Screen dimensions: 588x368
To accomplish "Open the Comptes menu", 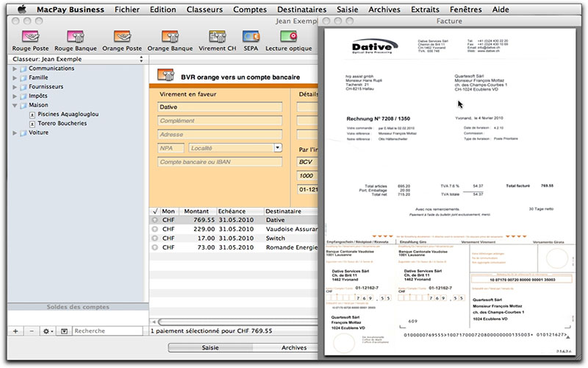I will [250, 10].
